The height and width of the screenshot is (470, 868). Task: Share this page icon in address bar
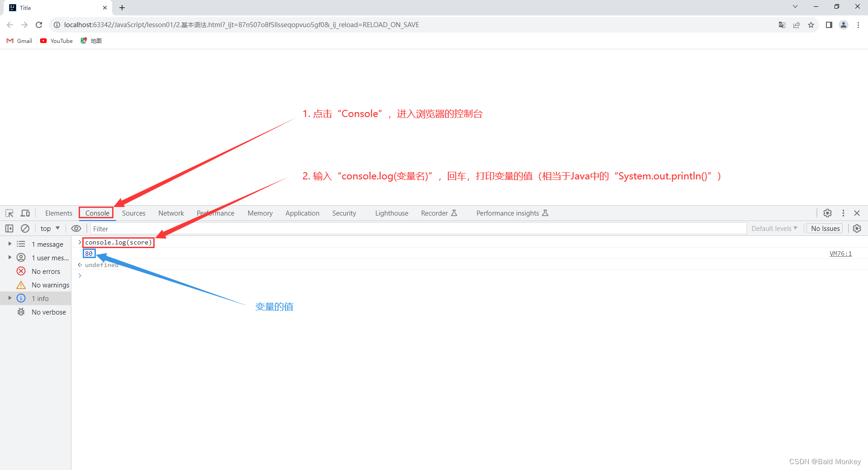pyautogui.click(x=797, y=25)
